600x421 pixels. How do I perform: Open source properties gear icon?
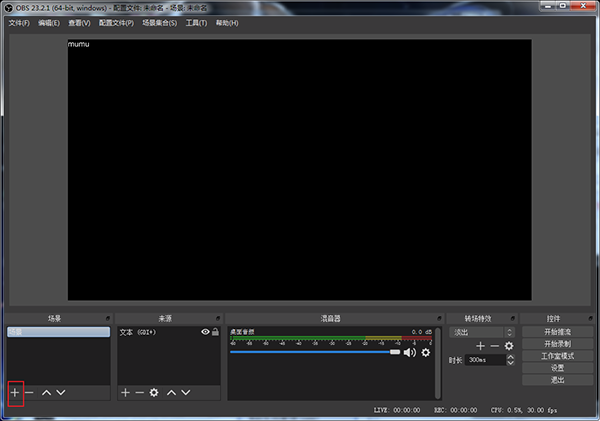pos(154,393)
